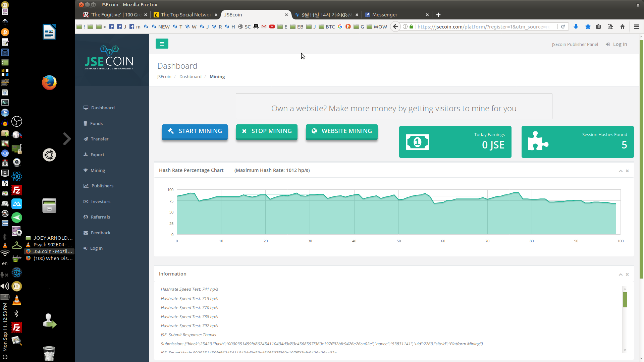Open the JSEcoin Publisher Panel link
Screen dimensions: 644x362
pyautogui.click(x=575, y=44)
